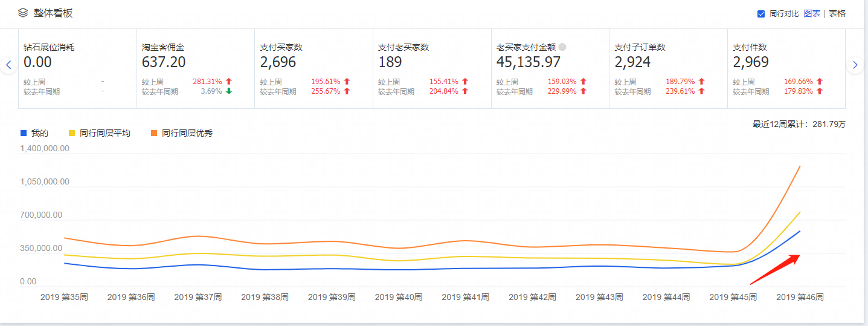Click red up arrow beside 195.61%
The height and width of the screenshot is (326, 868).
point(347,82)
